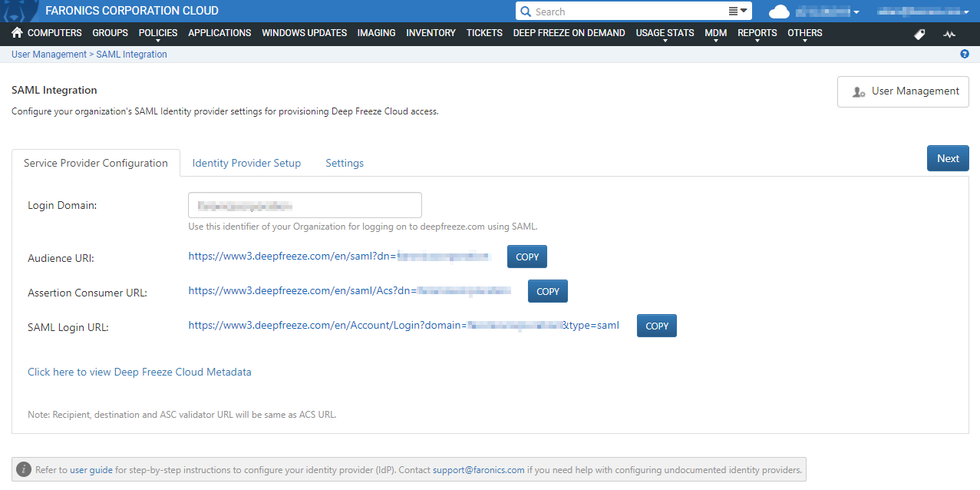Select the Service Provider Configuration tab
Viewport: 980px width, 490px height.
pyautogui.click(x=96, y=163)
